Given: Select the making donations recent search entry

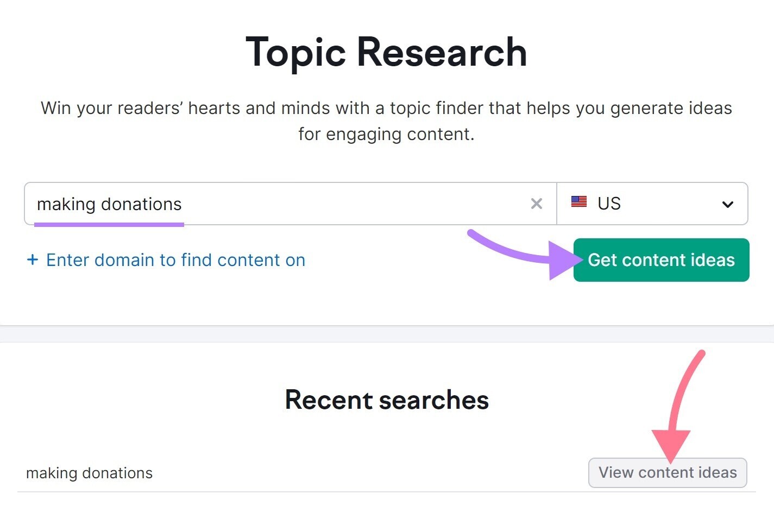Looking at the screenshot, I should tap(89, 473).
